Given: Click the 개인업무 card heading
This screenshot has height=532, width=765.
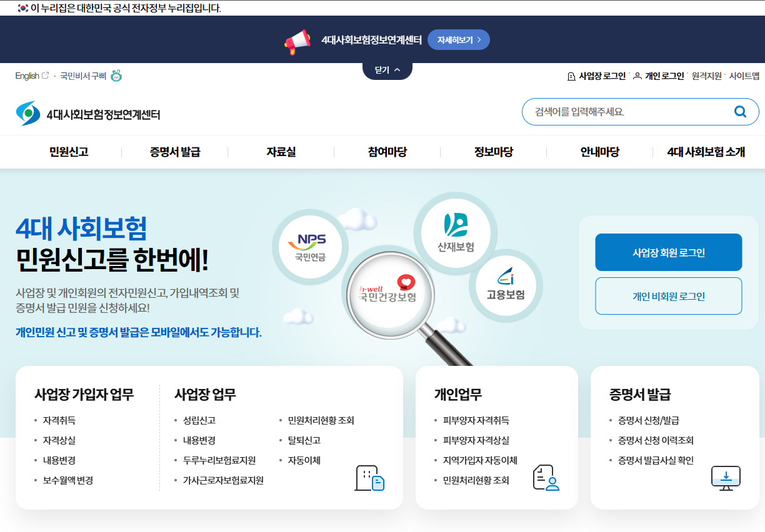Looking at the screenshot, I should click(458, 394).
